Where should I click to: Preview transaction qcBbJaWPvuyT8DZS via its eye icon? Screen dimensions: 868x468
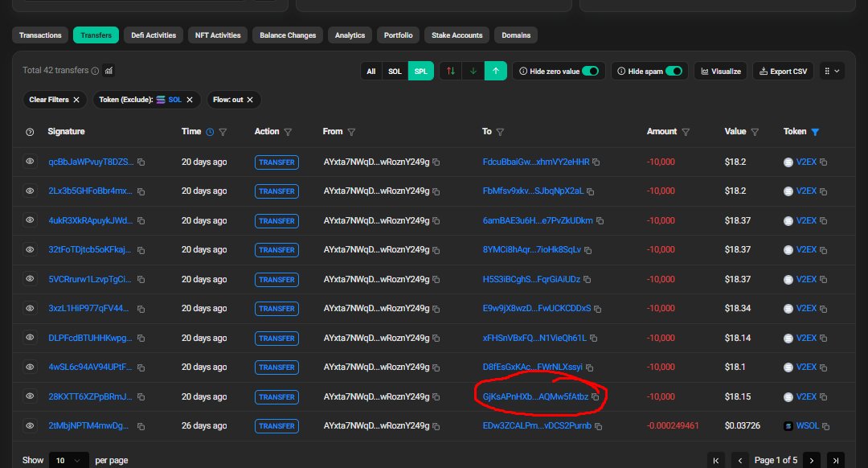coord(30,161)
